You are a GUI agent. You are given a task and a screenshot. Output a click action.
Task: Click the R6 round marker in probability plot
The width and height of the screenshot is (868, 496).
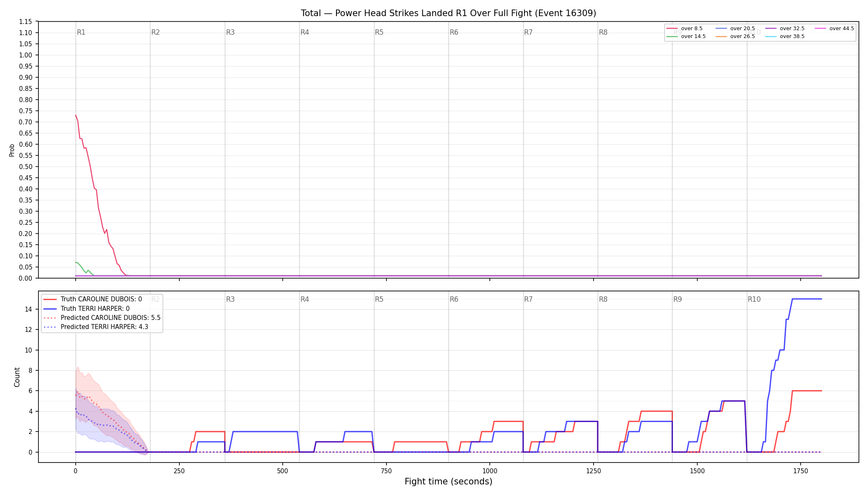(454, 32)
